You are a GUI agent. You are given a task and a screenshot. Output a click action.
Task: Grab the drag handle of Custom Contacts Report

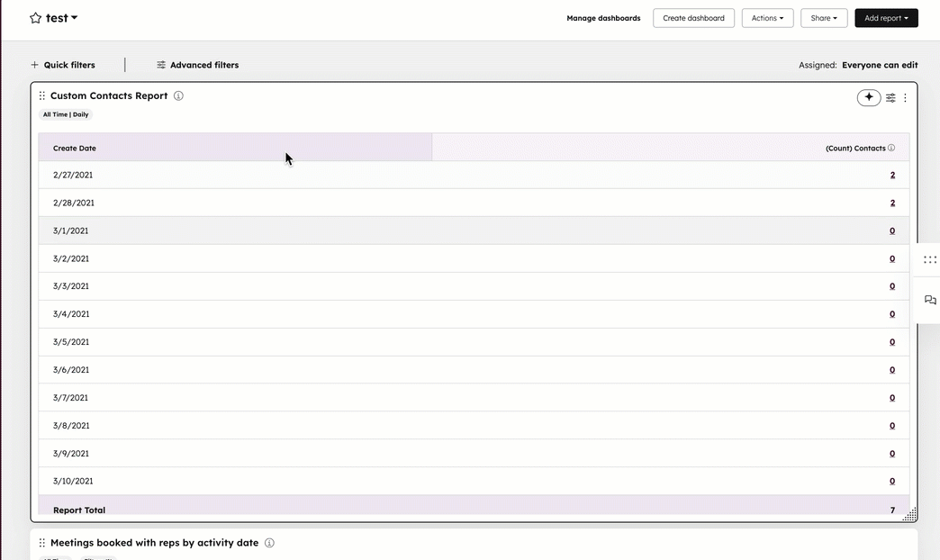tap(41, 95)
